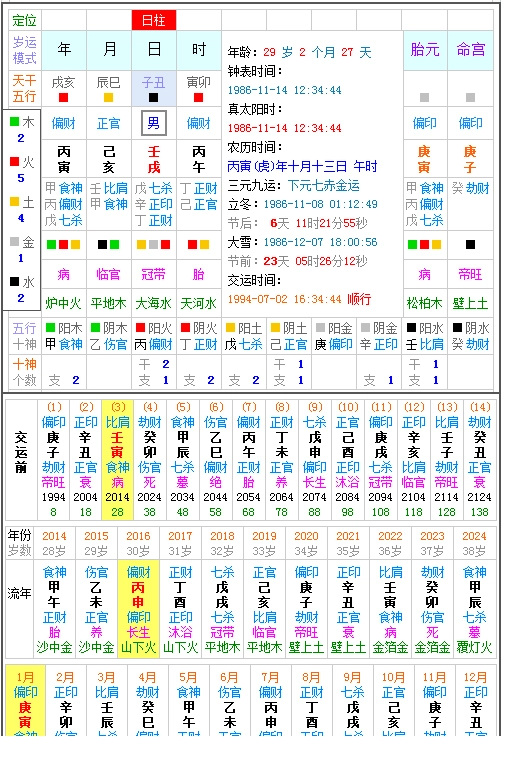Image resolution: width=509 pixels, height=771 pixels.
Task: Click the 定位 label at top left
Action: click(24, 20)
